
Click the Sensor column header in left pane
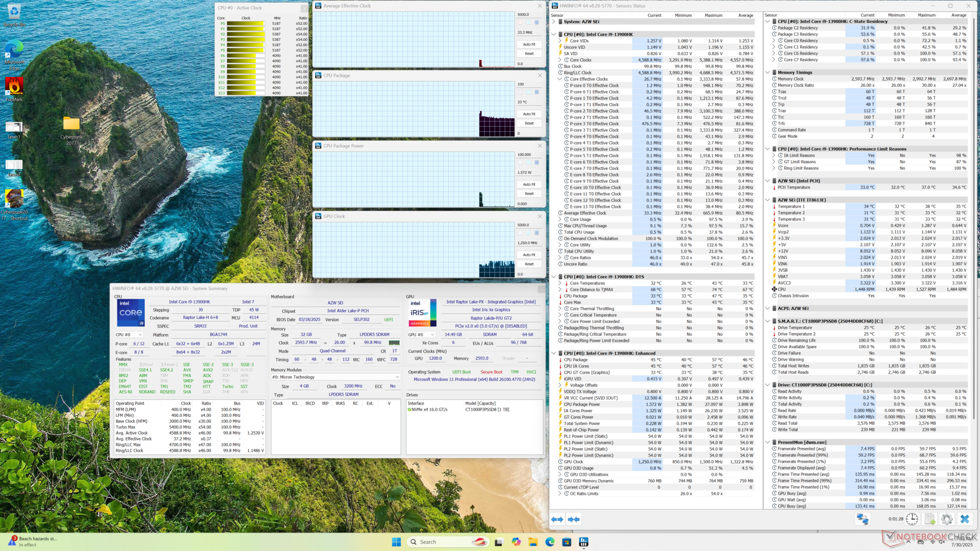coord(557,15)
